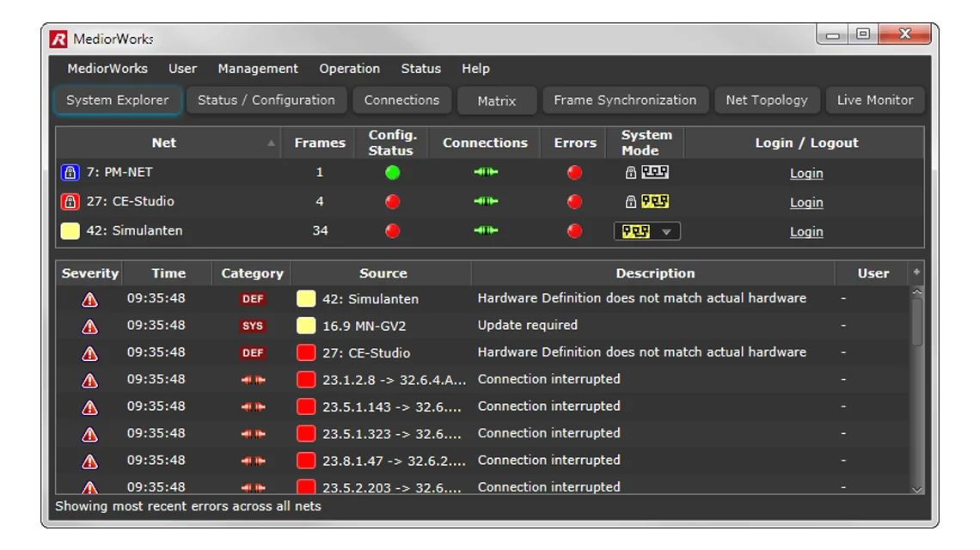Viewport: 980px width, 550px height.
Task: Click the red errors indicator in CE-Studio row
Action: pyautogui.click(x=574, y=201)
